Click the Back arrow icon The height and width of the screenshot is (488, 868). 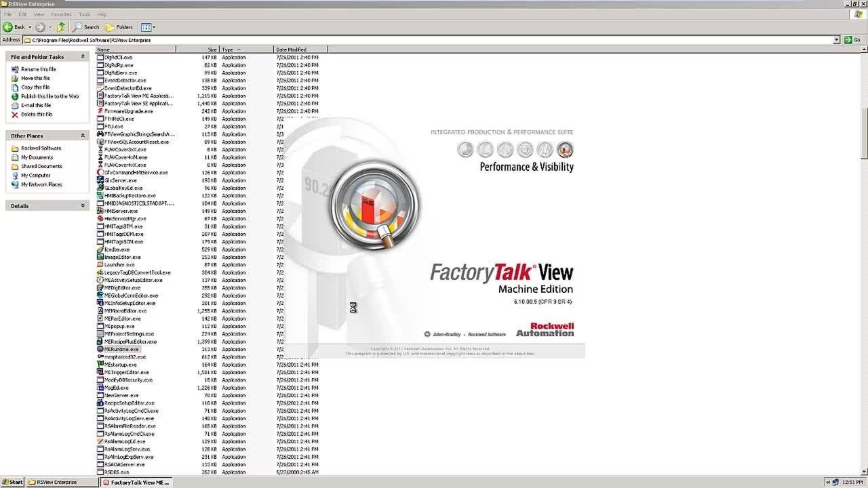point(7,27)
